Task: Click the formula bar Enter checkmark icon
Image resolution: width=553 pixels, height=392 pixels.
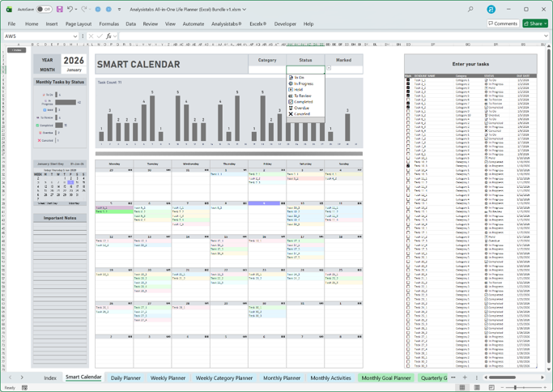Action: (x=100, y=36)
